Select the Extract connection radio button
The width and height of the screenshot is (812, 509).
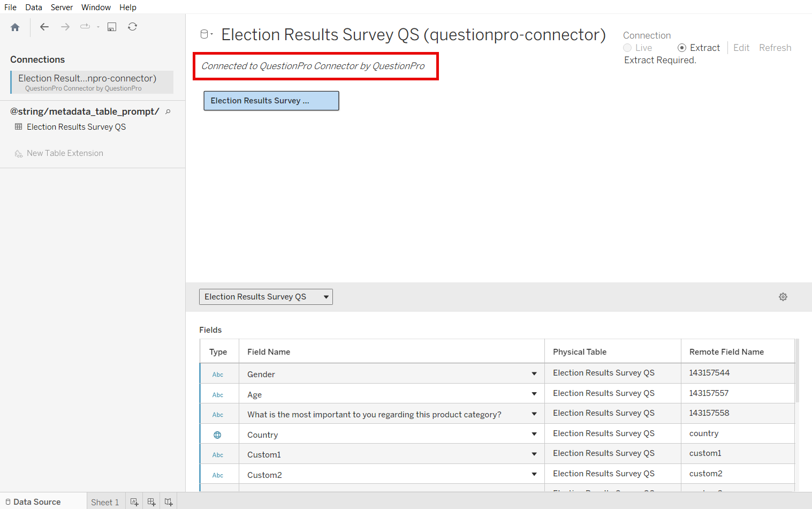pyautogui.click(x=681, y=48)
